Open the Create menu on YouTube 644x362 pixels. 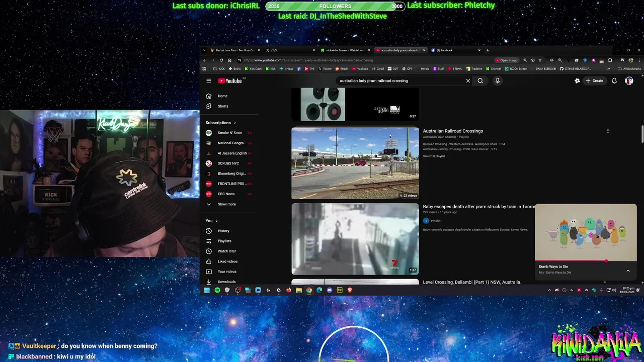(594, 80)
